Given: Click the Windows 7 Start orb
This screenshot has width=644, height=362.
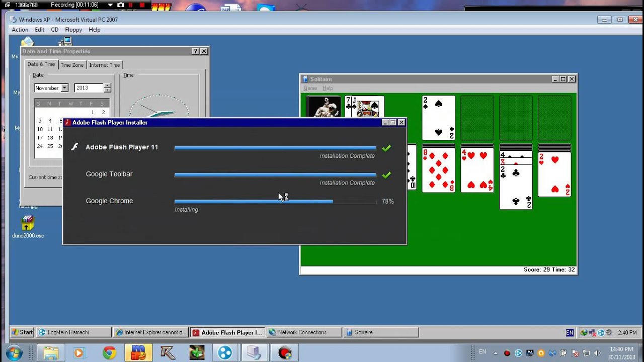Looking at the screenshot, I should point(14,352).
